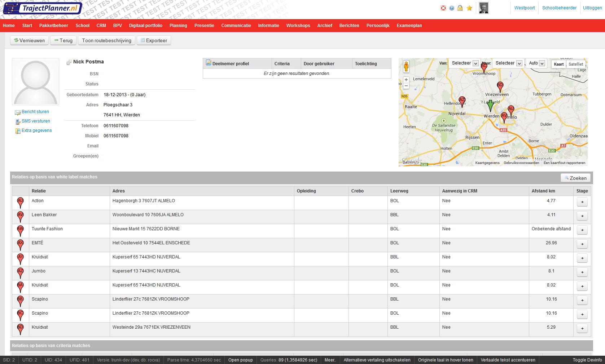Viewport: 605px width, 364px height.
Task: Click the edit icon beside Nick Postma
Action: pyautogui.click(x=69, y=62)
